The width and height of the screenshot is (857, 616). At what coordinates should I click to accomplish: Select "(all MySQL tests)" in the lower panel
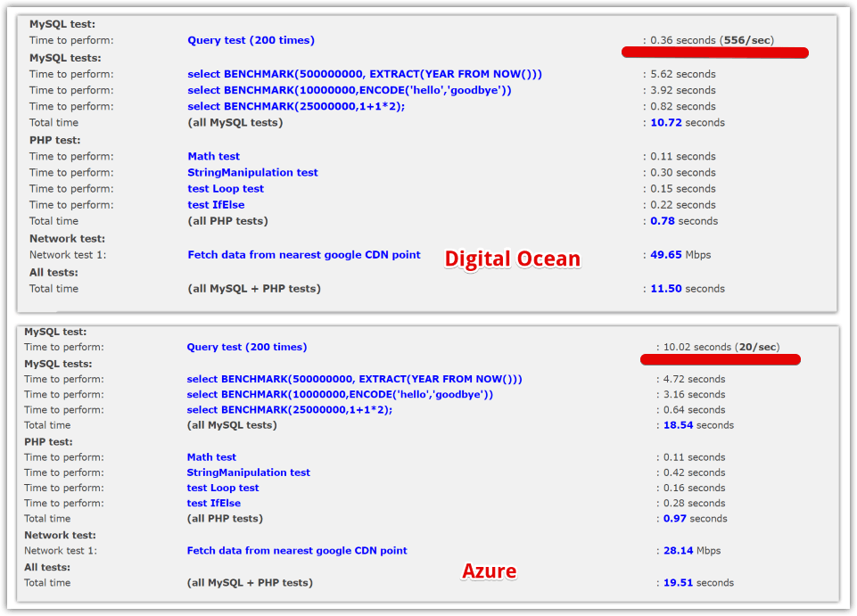pyautogui.click(x=232, y=425)
